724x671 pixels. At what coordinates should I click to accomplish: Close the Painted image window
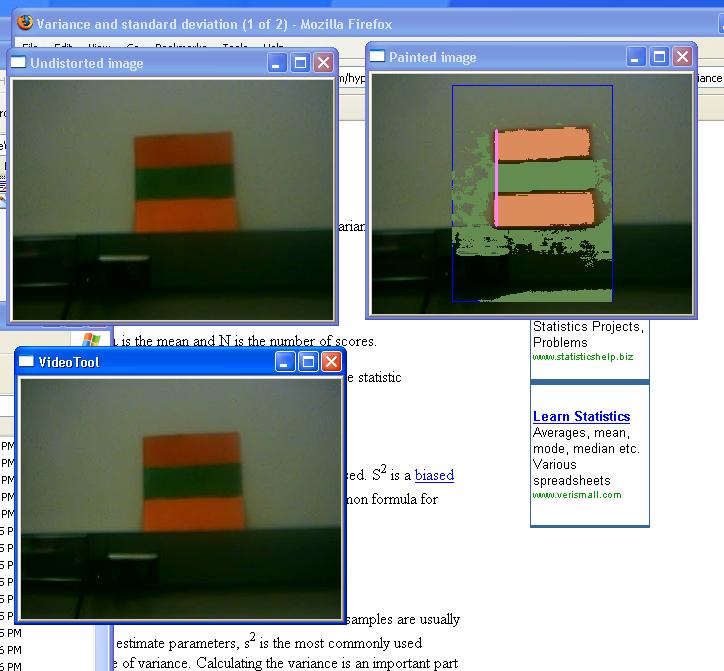[682, 57]
